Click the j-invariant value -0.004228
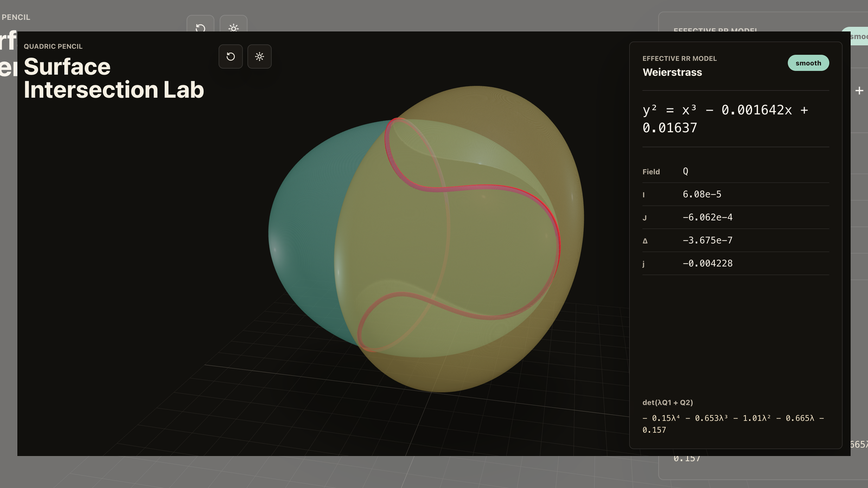The width and height of the screenshot is (868, 488). (x=707, y=264)
